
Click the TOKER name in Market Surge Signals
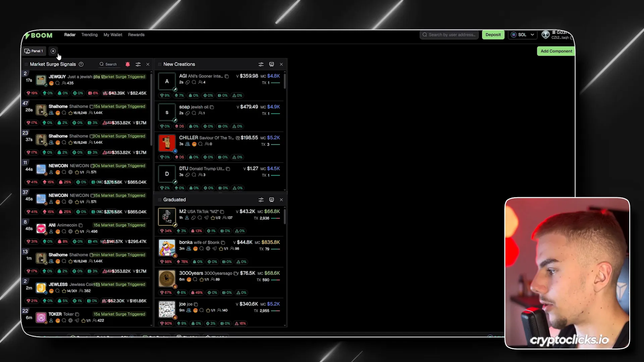(x=55, y=314)
